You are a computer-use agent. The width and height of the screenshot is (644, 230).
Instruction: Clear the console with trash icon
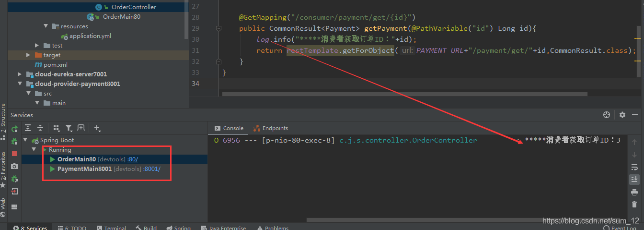tap(634, 205)
